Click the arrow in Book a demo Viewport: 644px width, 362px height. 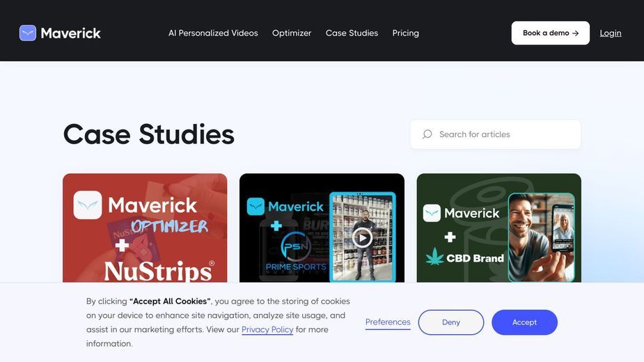point(575,33)
